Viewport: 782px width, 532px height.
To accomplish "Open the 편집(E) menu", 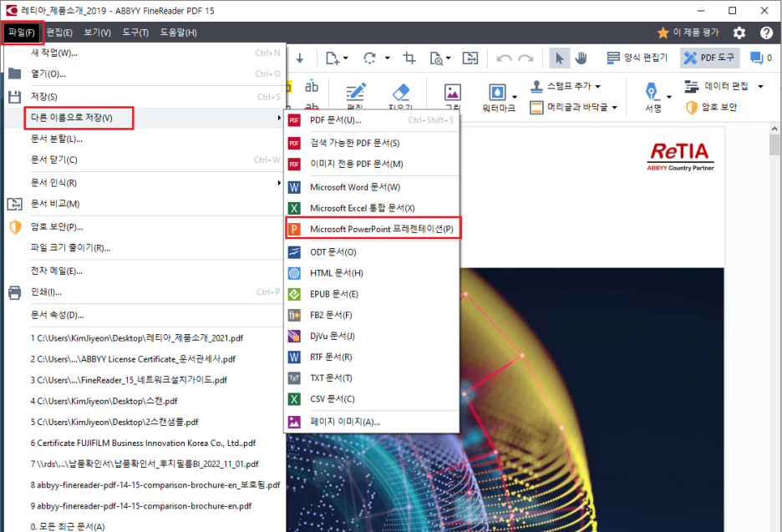I will pyautogui.click(x=59, y=33).
